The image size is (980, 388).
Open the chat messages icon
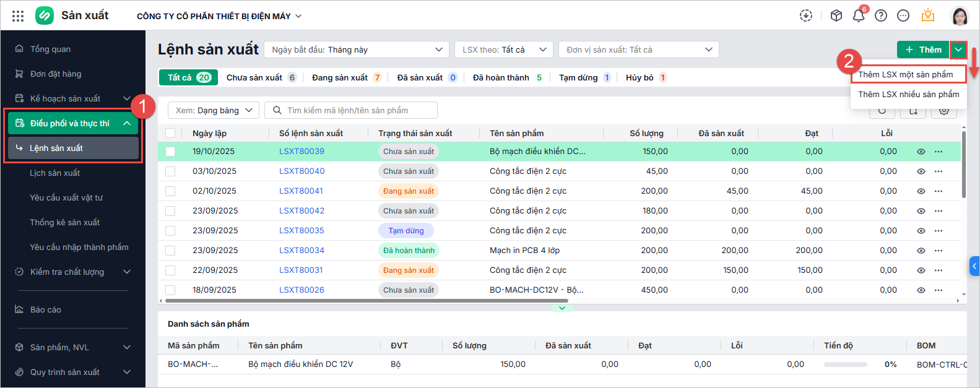(903, 16)
